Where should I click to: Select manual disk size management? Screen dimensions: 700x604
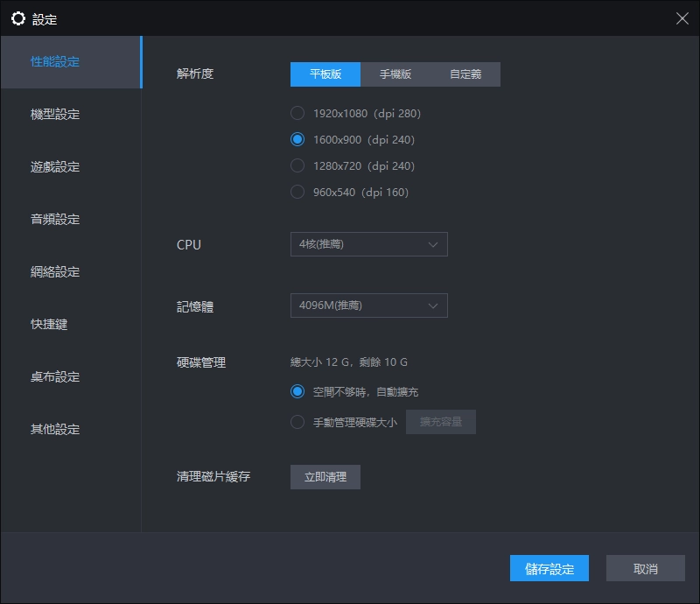[297, 421]
